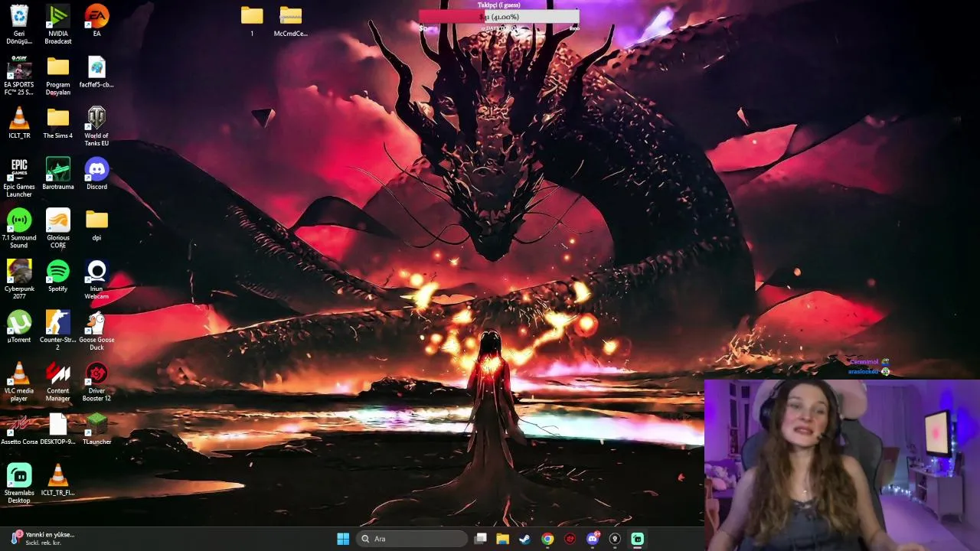This screenshot has height=551, width=980.
Task: Launch Counter-Strike 2 shortcut
Action: pyautogui.click(x=58, y=331)
